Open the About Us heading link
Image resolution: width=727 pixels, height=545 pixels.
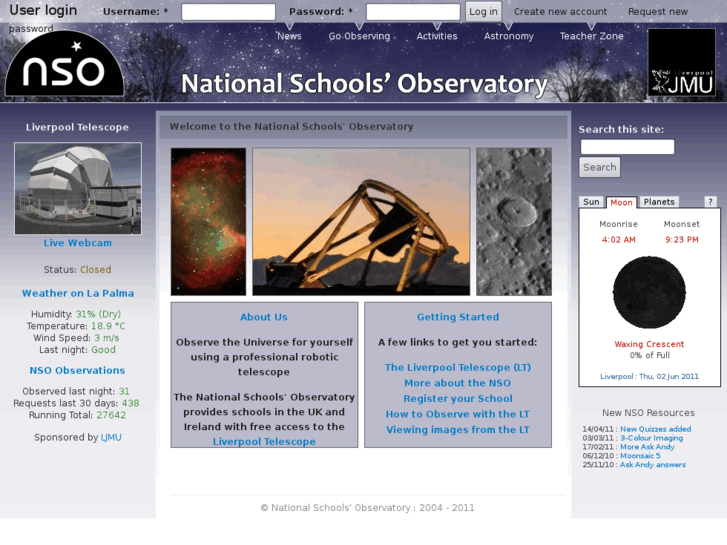click(264, 317)
